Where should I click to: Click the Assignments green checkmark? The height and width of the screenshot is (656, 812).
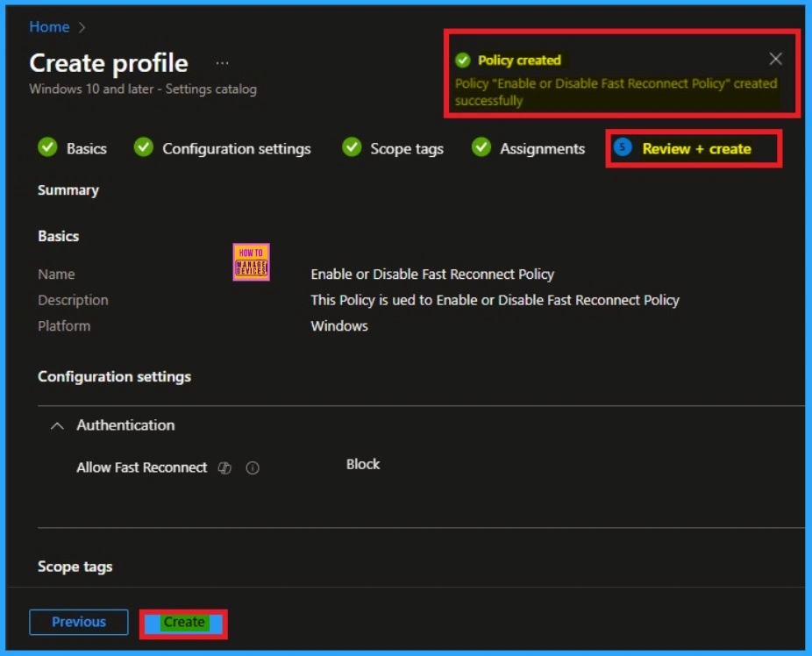(481, 147)
